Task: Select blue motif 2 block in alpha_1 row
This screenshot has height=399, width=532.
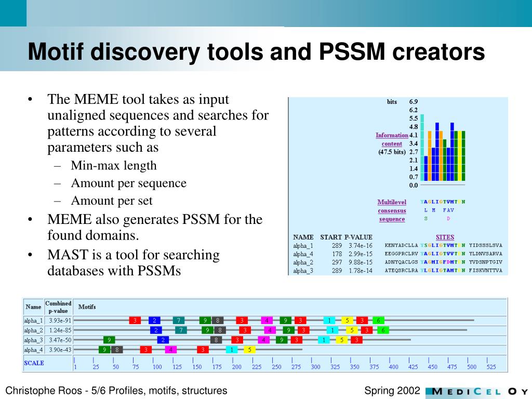Action: (x=154, y=320)
